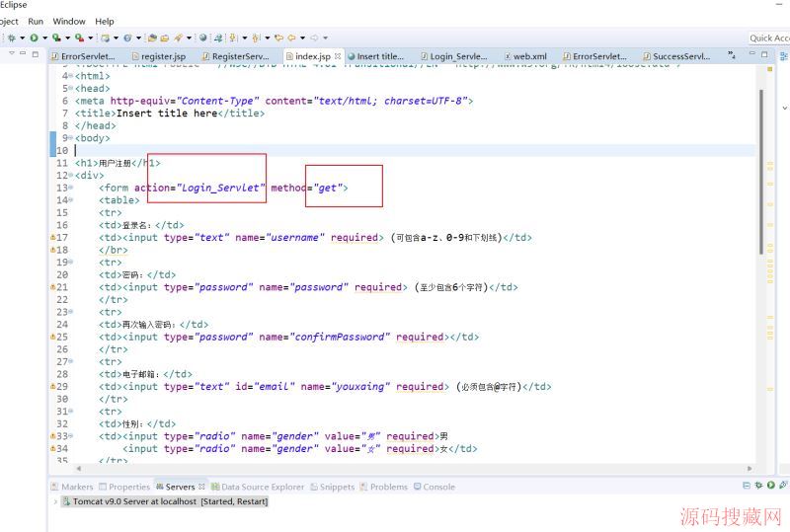Switch to the Insert title... browser tab

click(x=376, y=56)
